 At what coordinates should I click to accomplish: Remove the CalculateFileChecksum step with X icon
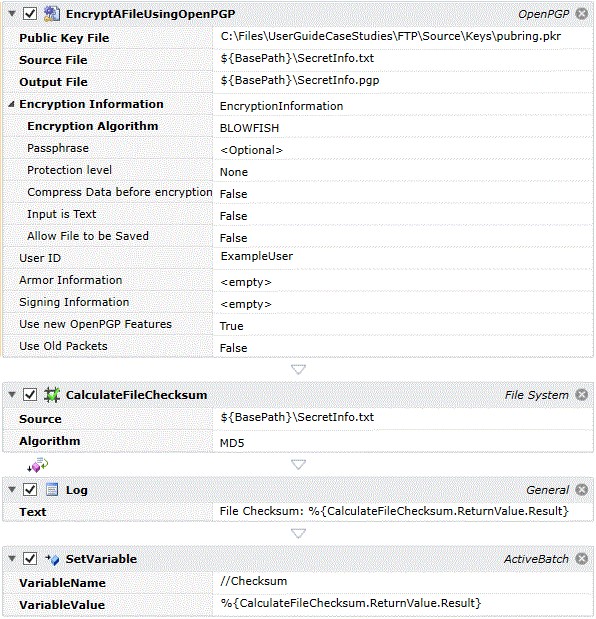[581, 395]
